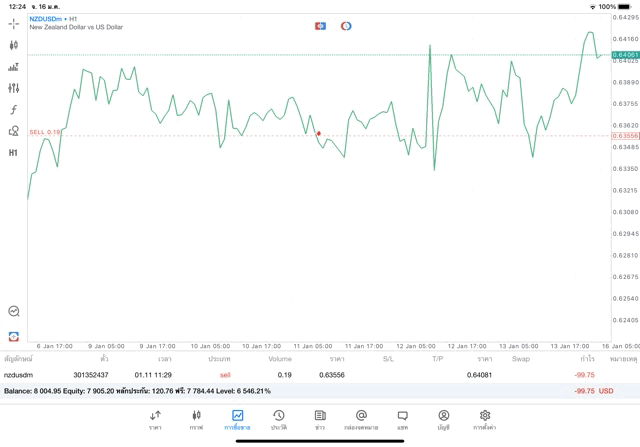The width and height of the screenshot is (640, 447).
Task: Tap the battery indicator icon
Action: pyautogui.click(x=624, y=7)
